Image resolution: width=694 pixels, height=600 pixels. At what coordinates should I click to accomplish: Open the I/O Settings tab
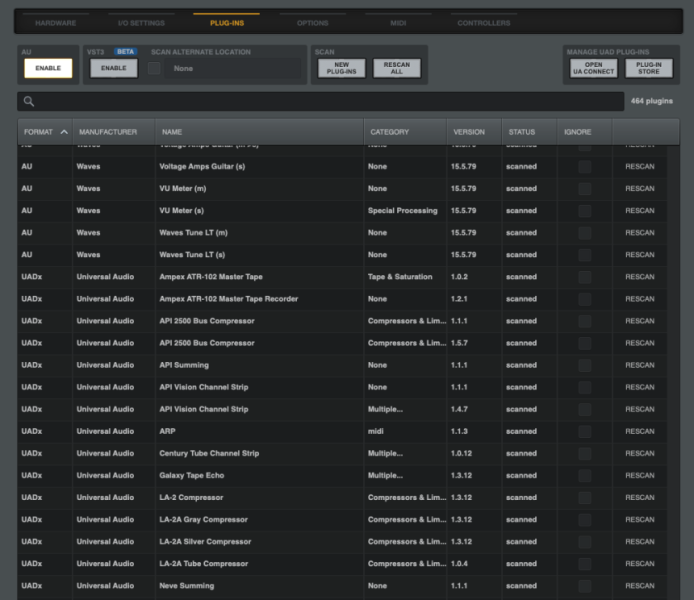pos(141,23)
